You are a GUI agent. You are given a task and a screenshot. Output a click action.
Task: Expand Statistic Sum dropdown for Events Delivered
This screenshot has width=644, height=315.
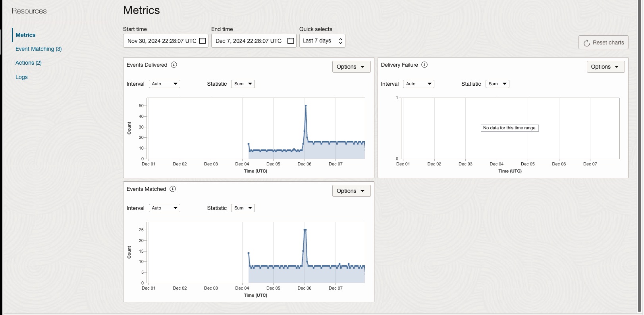[243, 84]
